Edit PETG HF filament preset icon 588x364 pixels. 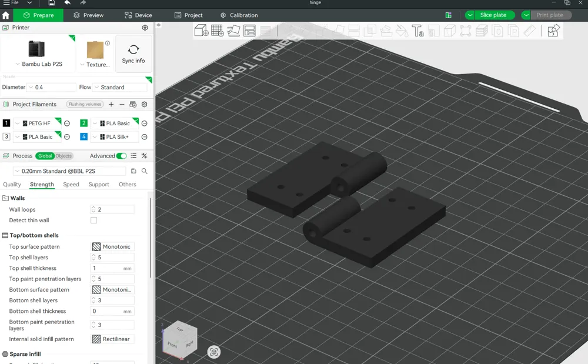pos(67,123)
